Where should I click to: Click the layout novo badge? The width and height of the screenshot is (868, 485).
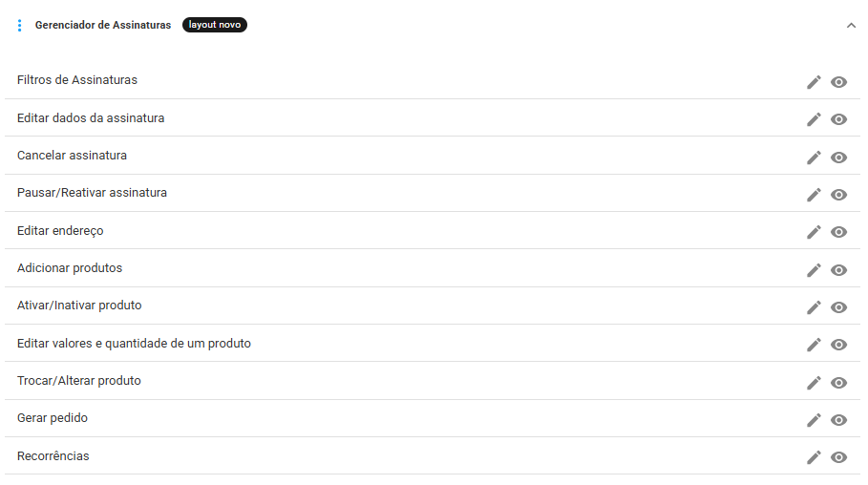tap(215, 25)
